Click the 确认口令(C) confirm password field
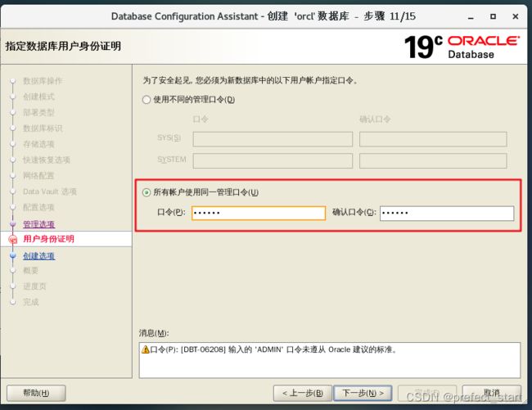This screenshot has width=532, height=410. tap(447, 214)
